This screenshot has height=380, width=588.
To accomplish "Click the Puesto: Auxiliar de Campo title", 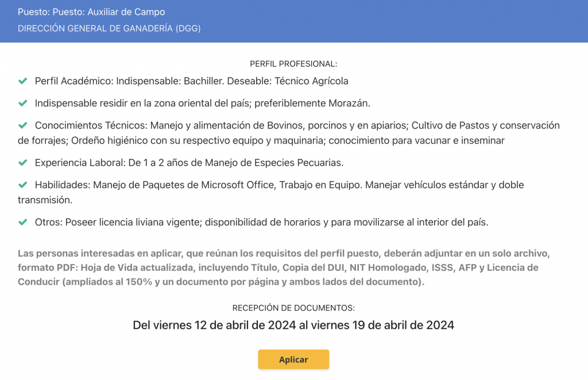I will tap(91, 12).
